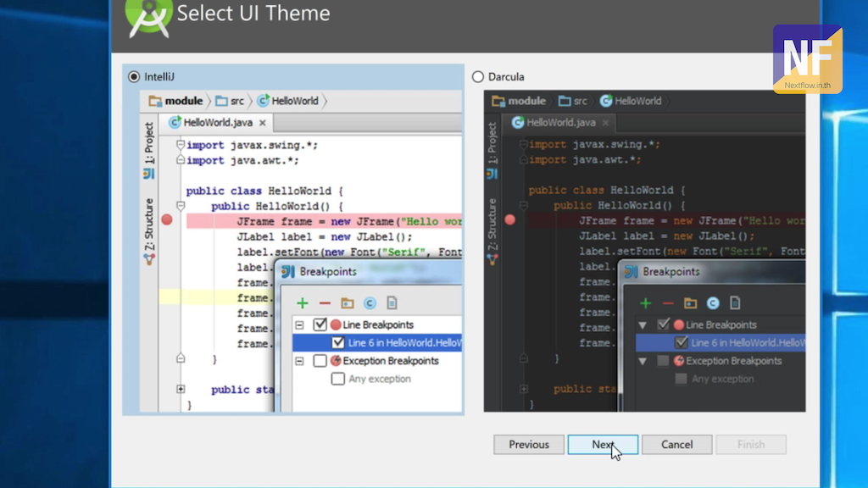Image resolution: width=868 pixels, height=488 pixels.
Task: Click the green plus to add a breakpoint
Action: (302, 302)
